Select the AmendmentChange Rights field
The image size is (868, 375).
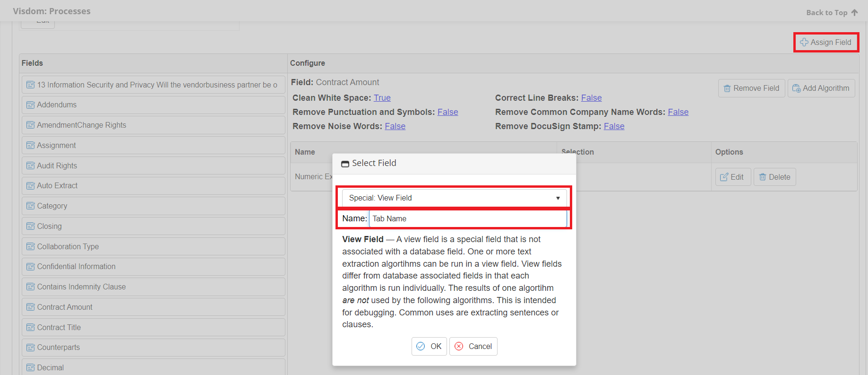[x=153, y=125]
